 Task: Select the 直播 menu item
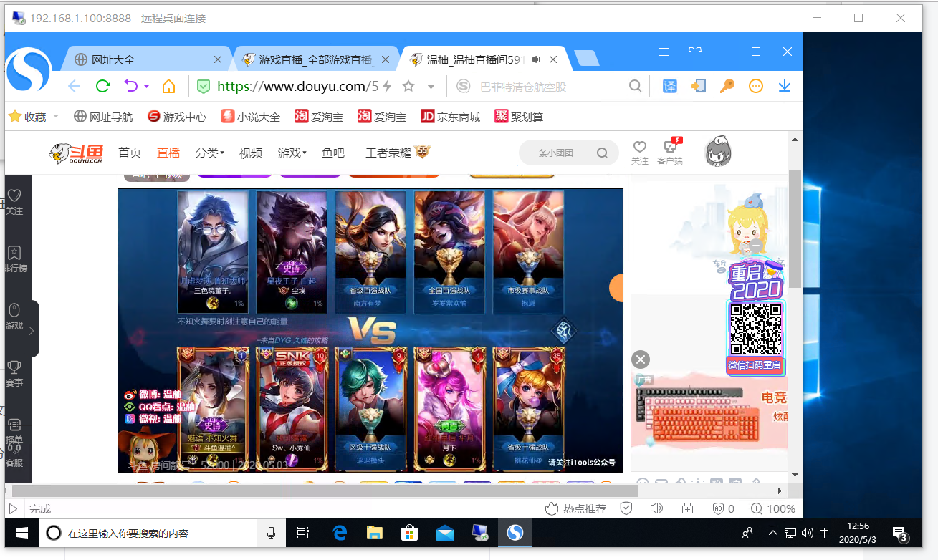click(168, 153)
